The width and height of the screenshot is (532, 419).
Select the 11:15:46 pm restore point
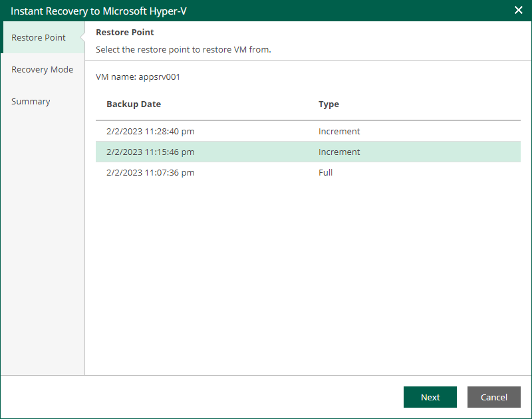coord(308,152)
